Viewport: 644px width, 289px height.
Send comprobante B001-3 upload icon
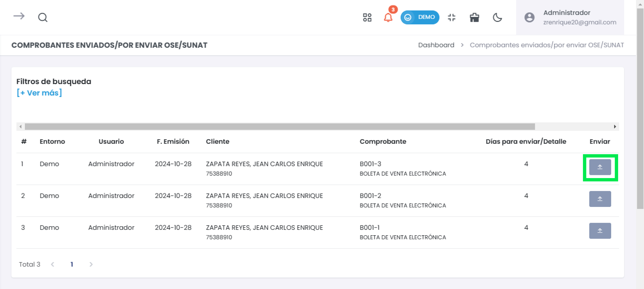(x=600, y=167)
